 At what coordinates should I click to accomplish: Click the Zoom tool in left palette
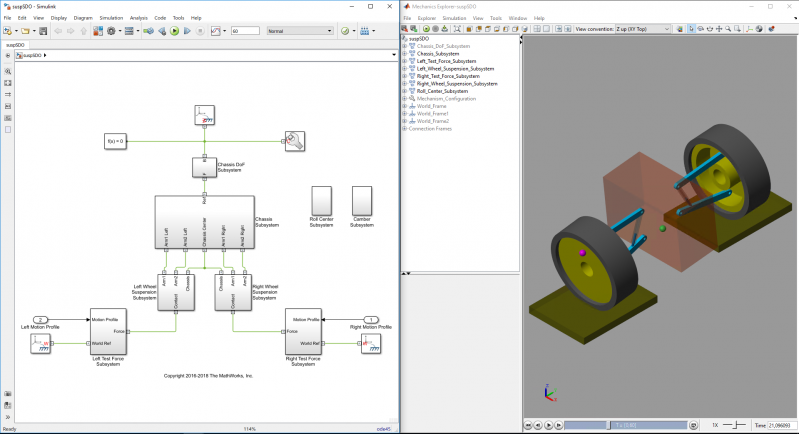[x=8, y=72]
